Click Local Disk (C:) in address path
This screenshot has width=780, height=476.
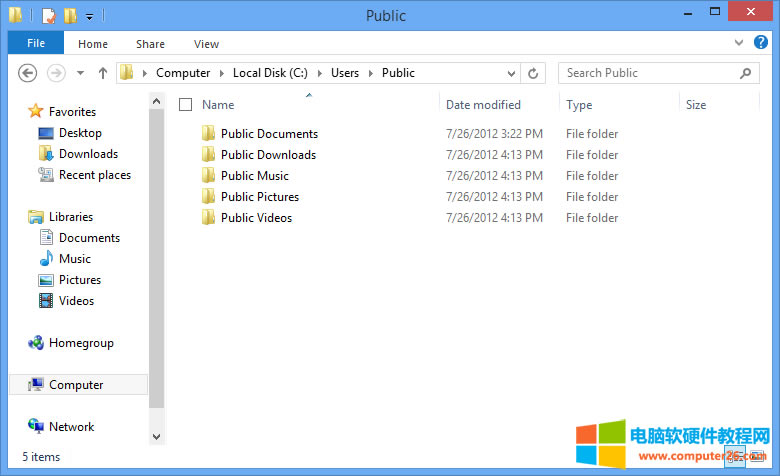268,73
